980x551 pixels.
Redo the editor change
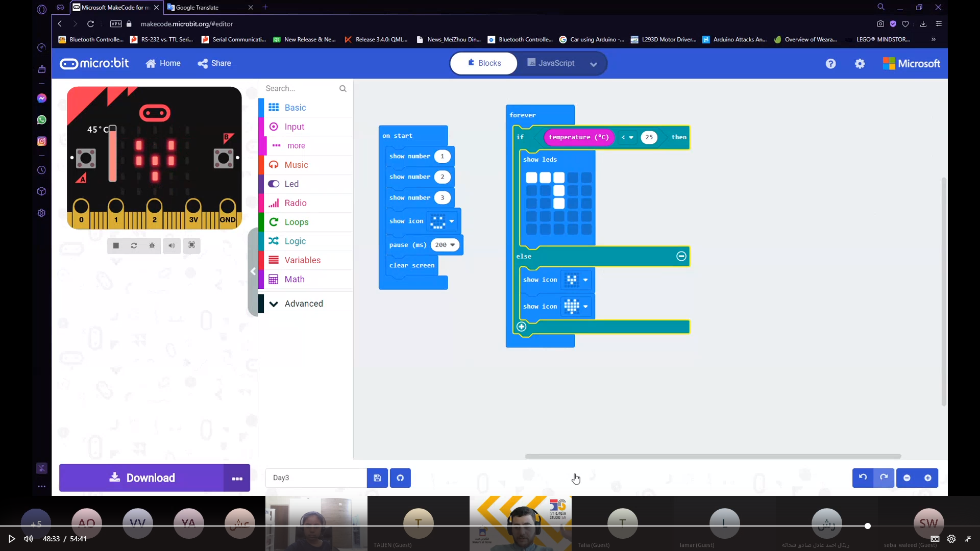tap(884, 478)
